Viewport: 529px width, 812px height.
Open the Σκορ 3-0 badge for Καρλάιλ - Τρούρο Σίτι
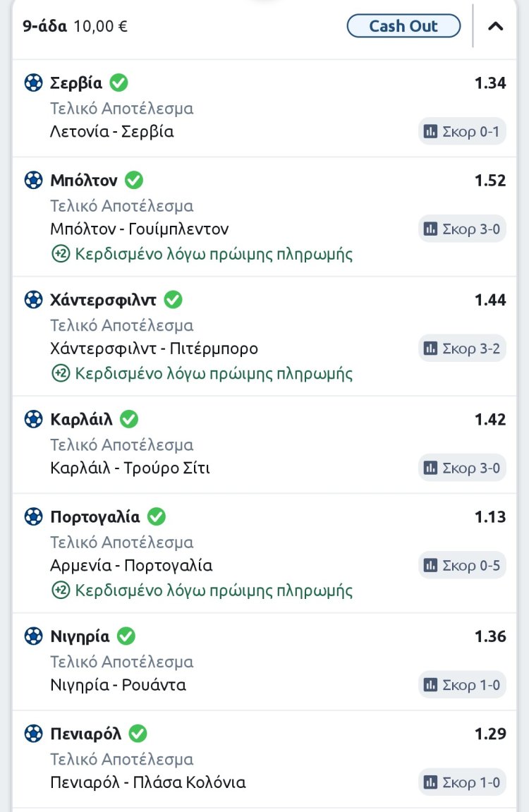point(462,468)
